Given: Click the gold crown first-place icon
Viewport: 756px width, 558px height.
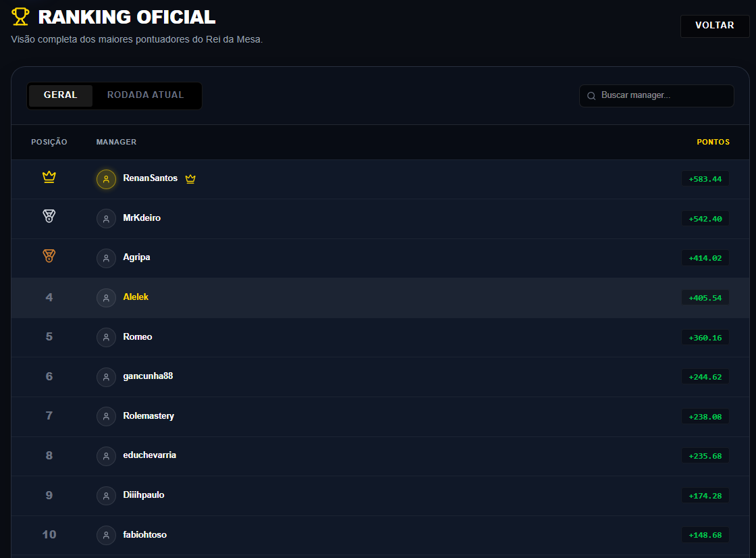Looking at the screenshot, I should [x=49, y=177].
